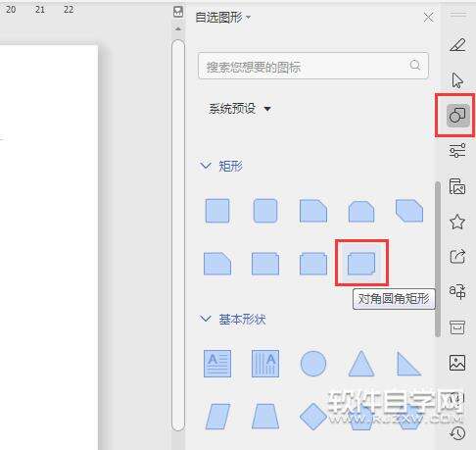Select the arrow cursor tool

tap(457, 80)
